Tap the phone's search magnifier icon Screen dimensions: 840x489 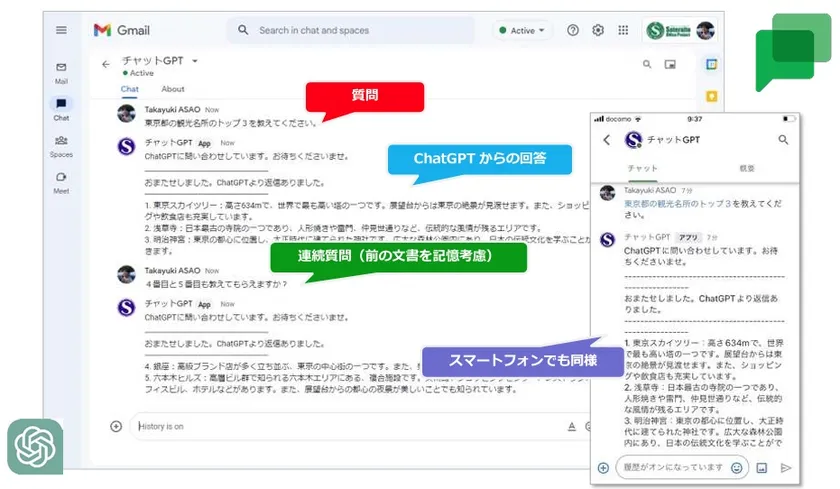pyautogui.click(x=783, y=140)
